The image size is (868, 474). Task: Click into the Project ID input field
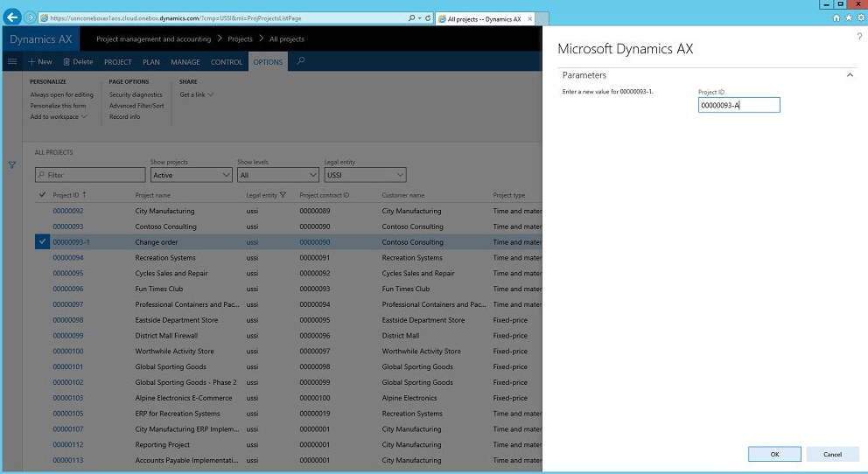[x=738, y=106]
